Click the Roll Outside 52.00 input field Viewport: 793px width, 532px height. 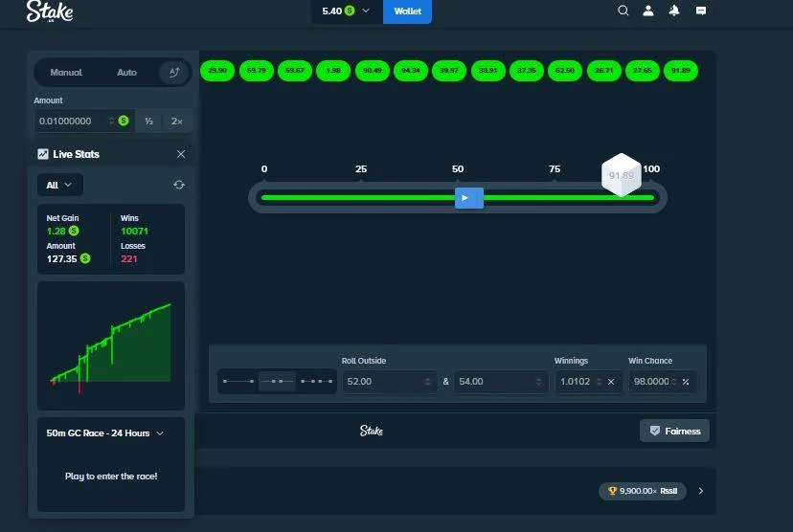tap(390, 382)
